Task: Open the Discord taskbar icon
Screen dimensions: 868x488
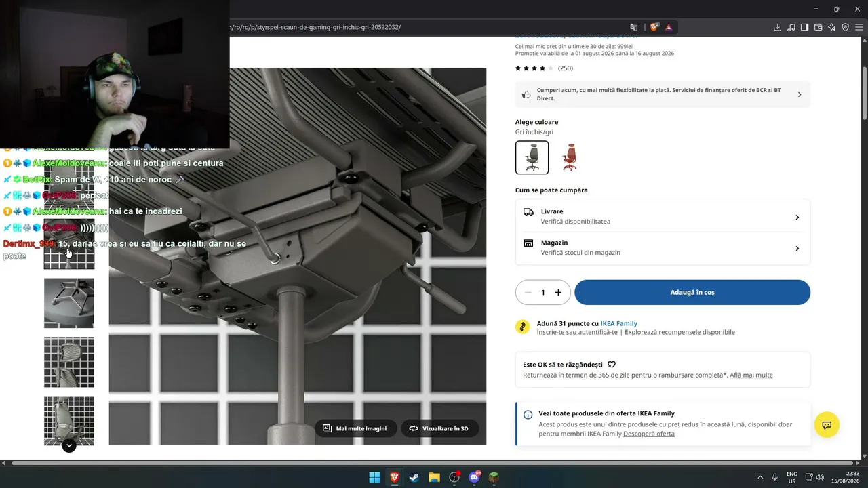Action: coord(474,477)
